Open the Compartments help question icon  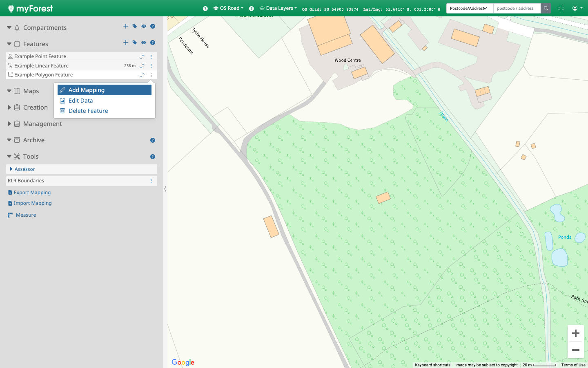point(153,26)
